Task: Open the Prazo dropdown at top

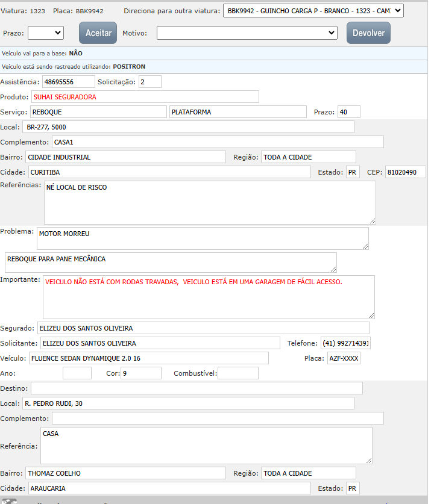Action: 45,33
